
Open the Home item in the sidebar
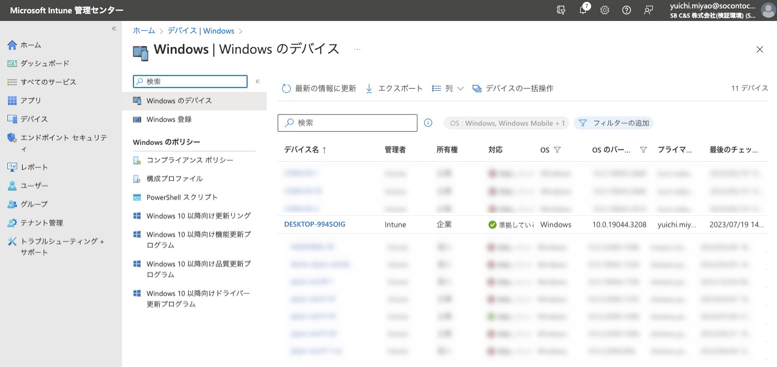click(x=25, y=45)
